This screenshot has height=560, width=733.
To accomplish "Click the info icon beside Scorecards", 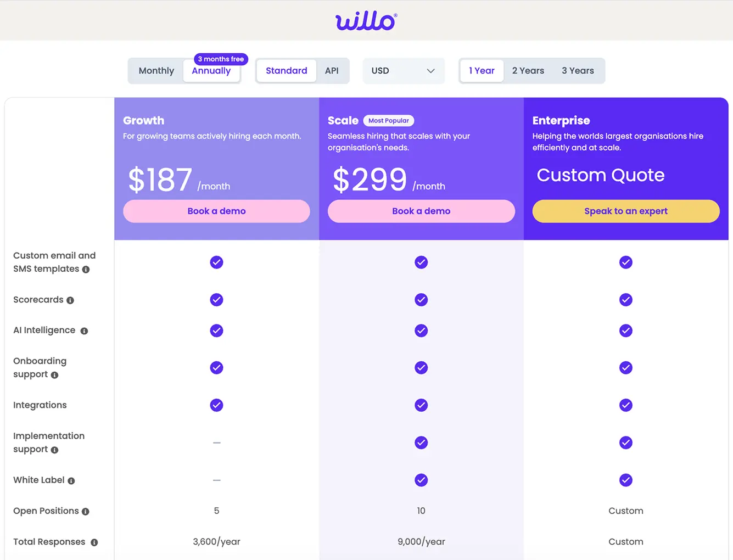I will [x=70, y=300].
